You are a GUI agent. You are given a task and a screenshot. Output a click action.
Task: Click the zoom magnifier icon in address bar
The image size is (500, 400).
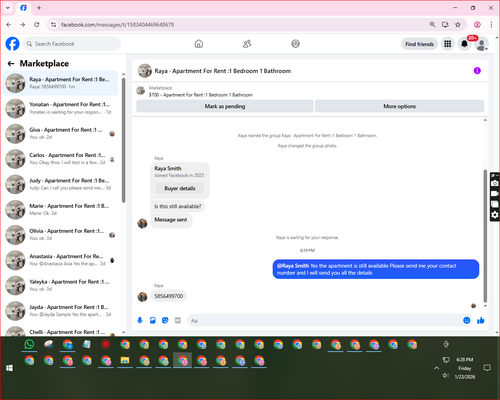[432, 24]
